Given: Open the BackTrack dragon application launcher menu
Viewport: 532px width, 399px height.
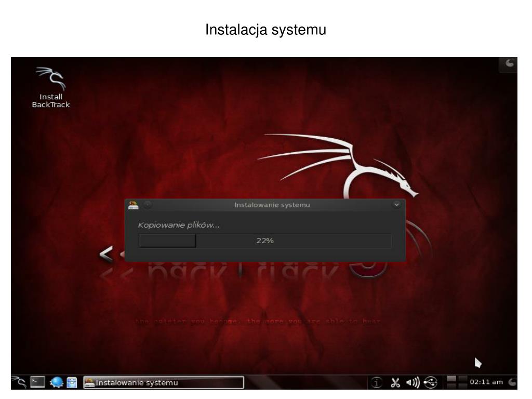Looking at the screenshot, I should pyautogui.click(x=20, y=382).
